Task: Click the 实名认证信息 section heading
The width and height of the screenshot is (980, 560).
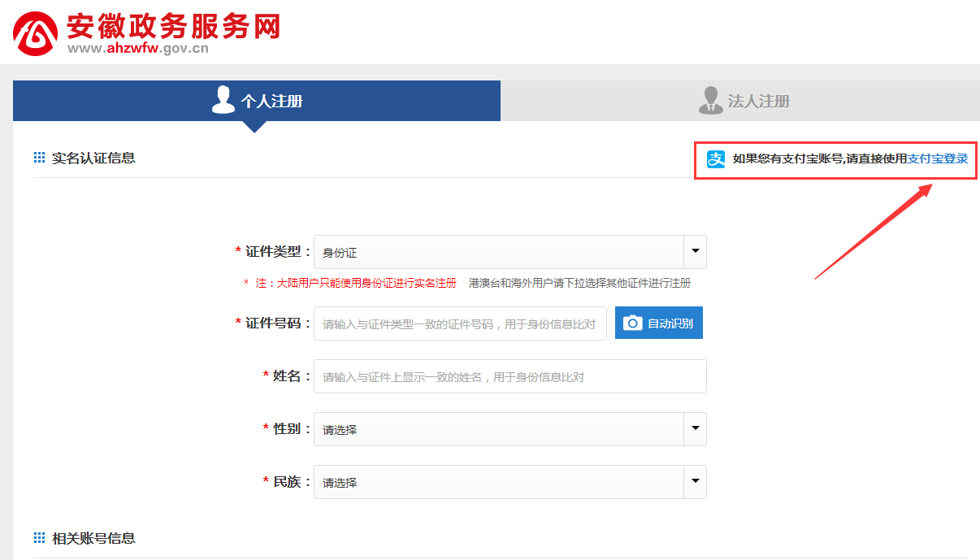Action: (x=93, y=158)
